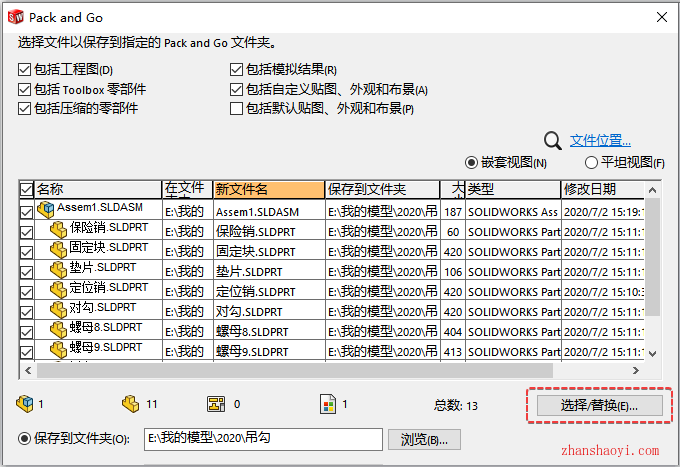
Task: Uncheck the 定位销.SLDPRT row checkbox
Action: pyautogui.click(x=26, y=292)
